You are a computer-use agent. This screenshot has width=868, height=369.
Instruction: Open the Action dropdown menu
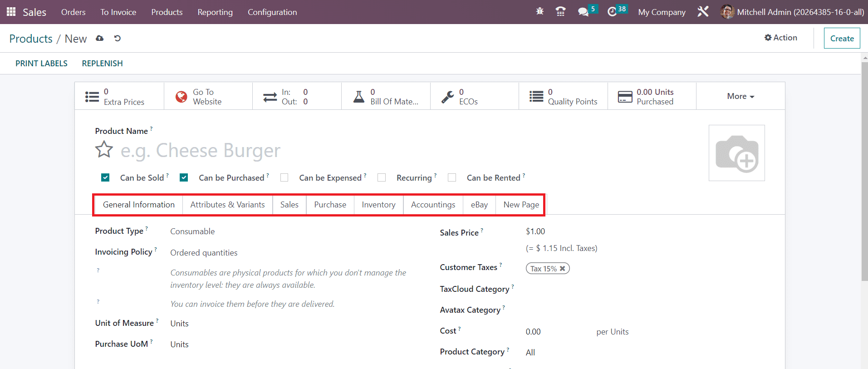pos(780,38)
